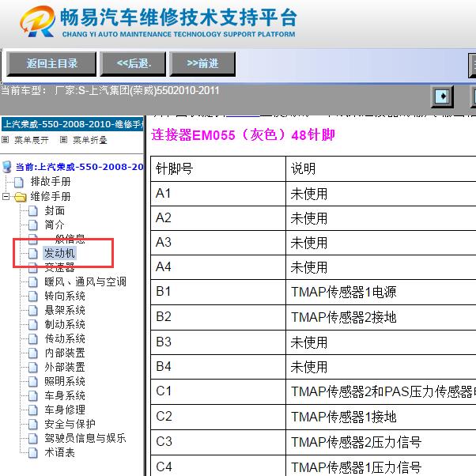
Task: Click the folder icon of 维修手册
Action: pos(21,197)
